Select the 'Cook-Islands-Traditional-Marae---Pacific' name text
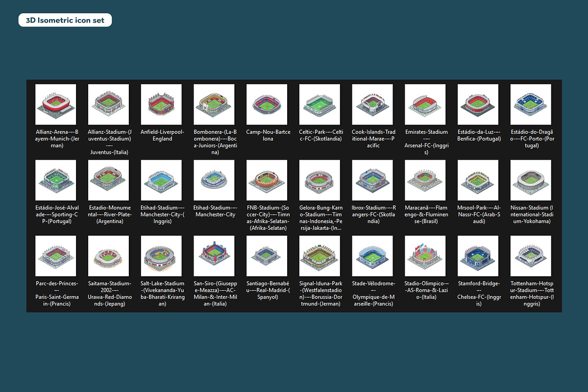 [x=373, y=139]
